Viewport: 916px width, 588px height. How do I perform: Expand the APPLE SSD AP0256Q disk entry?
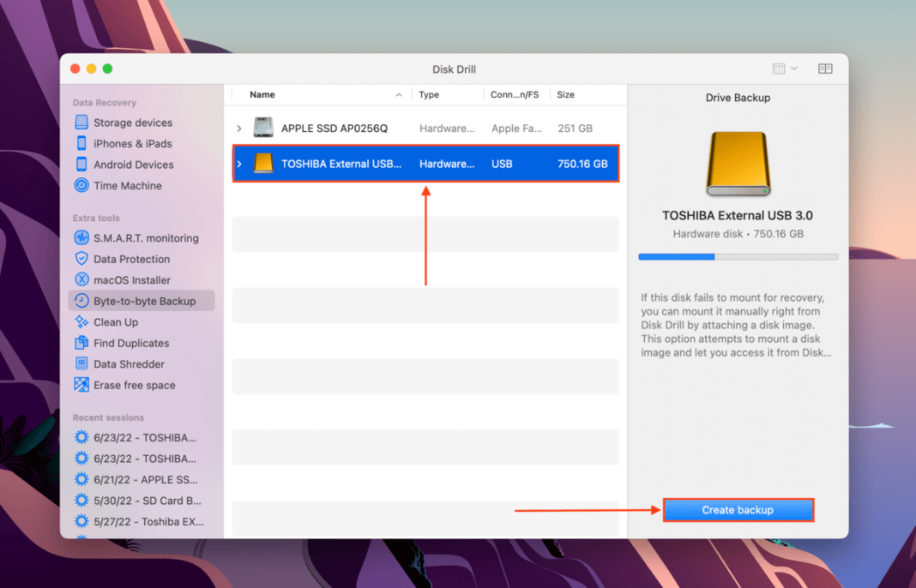pos(240,128)
